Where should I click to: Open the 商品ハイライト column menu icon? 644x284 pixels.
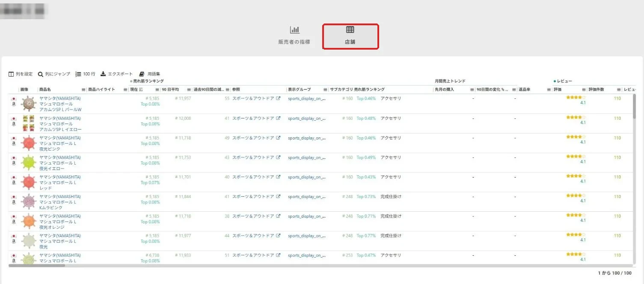125,89
